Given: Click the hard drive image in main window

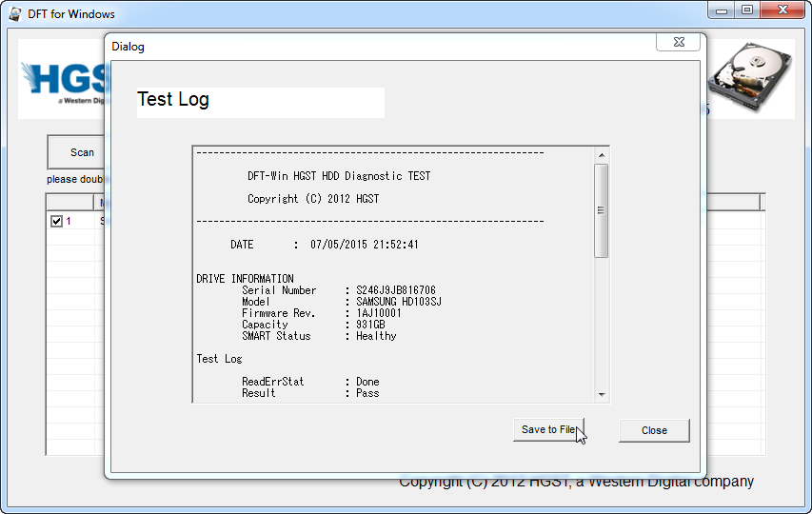Looking at the screenshot, I should [750, 76].
